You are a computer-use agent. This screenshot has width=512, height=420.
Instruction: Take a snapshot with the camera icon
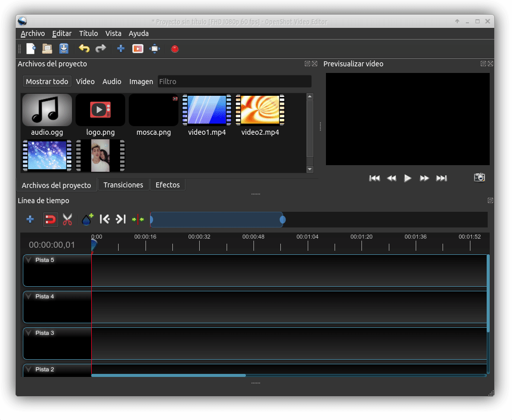tap(479, 177)
